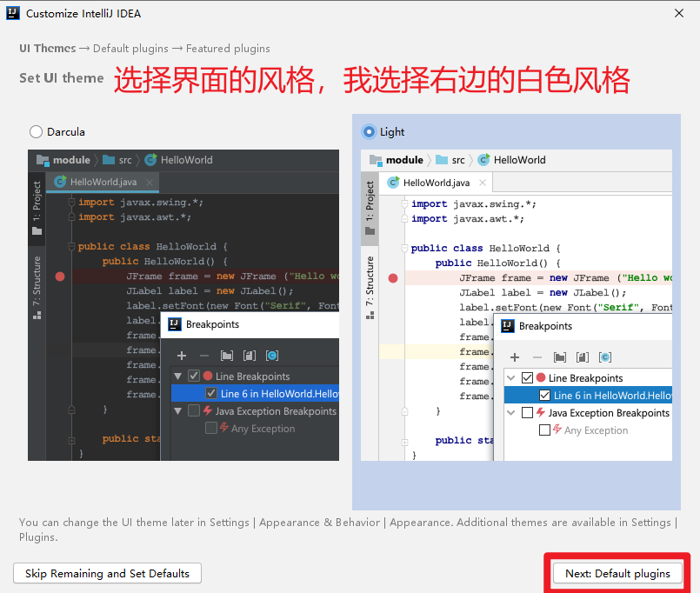The height and width of the screenshot is (593, 700).
Task: Select the Darcula theme radio button
Action: (x=36, y=131)
